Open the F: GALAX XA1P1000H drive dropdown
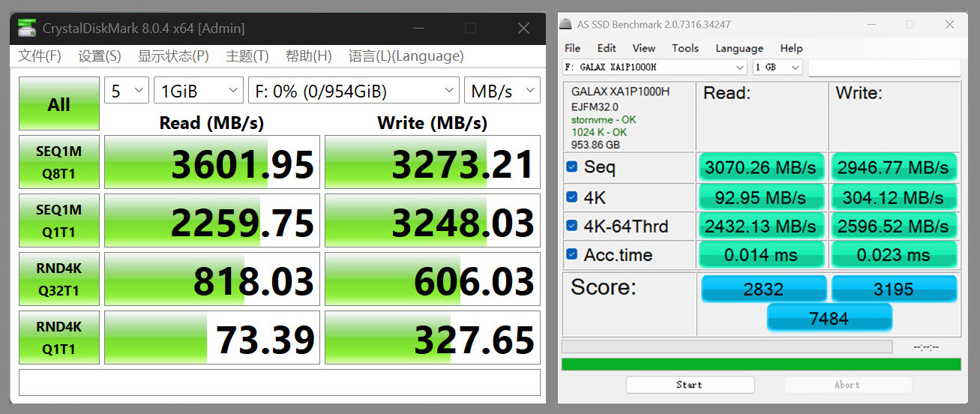The height and width of the screenshot is (414, 980). pos(655,67)
